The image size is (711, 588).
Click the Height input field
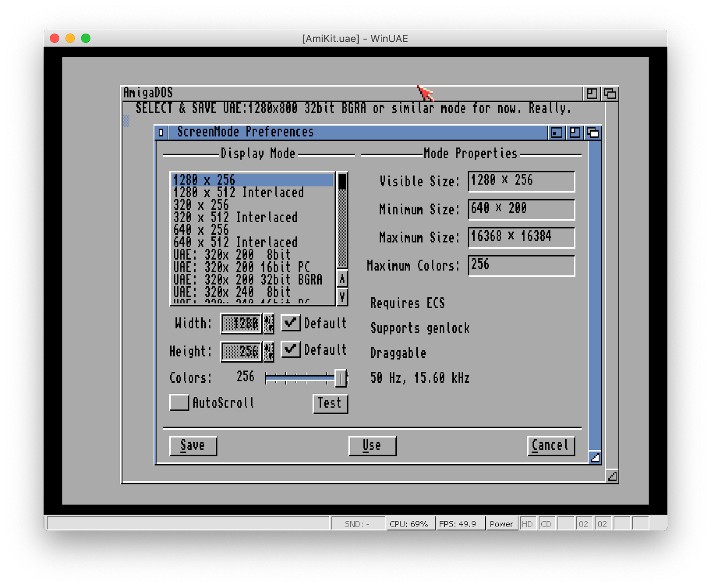[241, 351]
